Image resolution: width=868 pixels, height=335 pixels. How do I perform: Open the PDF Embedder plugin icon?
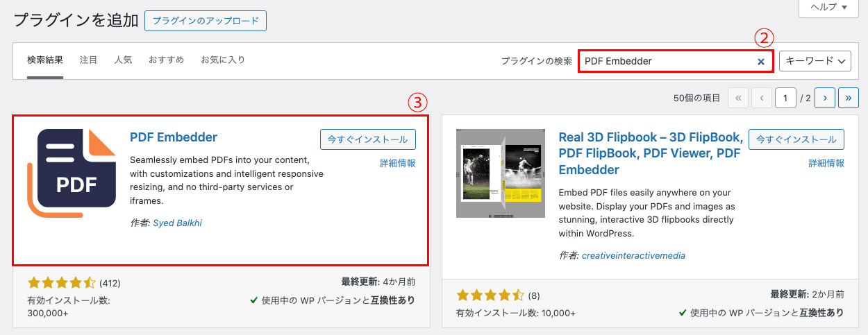click(x=72, y=173)
